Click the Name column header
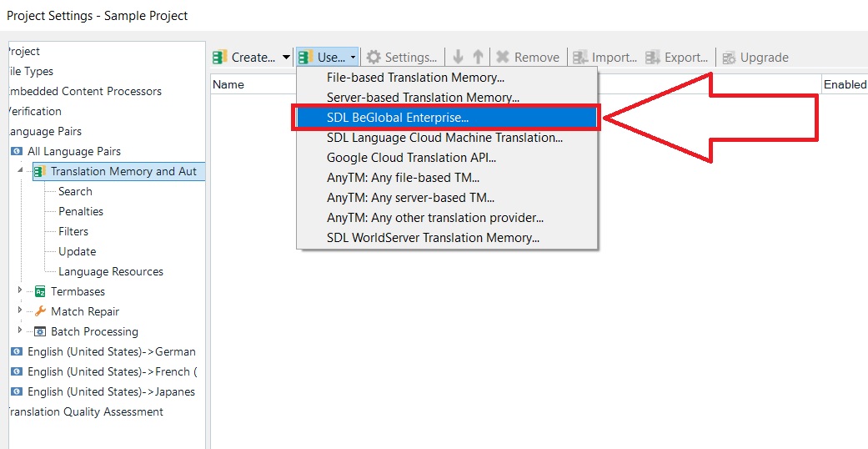 [228, 84]
